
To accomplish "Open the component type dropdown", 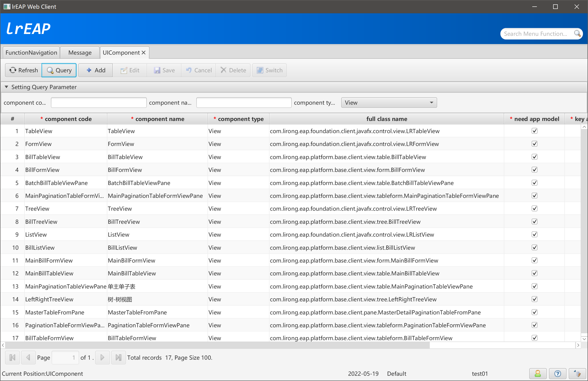I will pyautogui.click(x=389, y=103).
